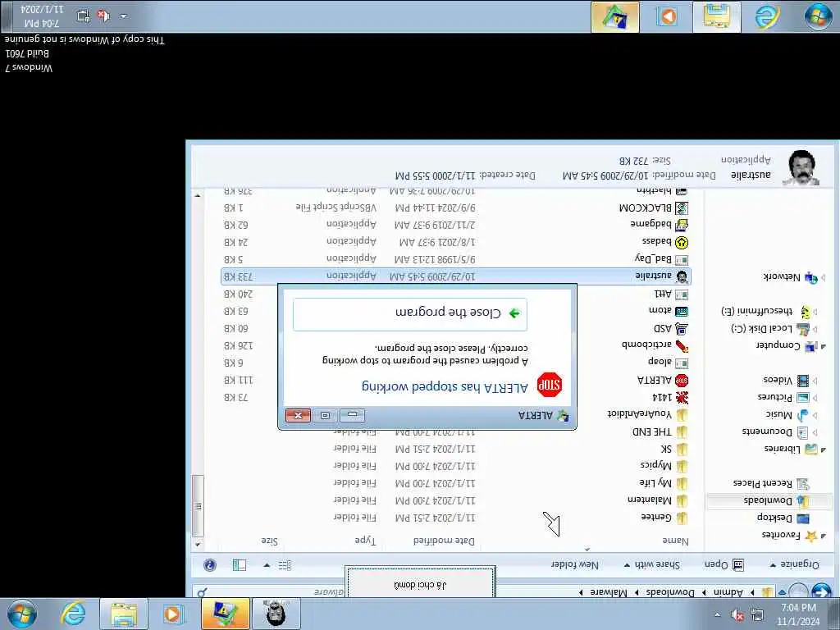Viewport: 840px width, 630px height.
Task: Select thescuffmini (E:) drive in tree
Action: pos(756,311)
